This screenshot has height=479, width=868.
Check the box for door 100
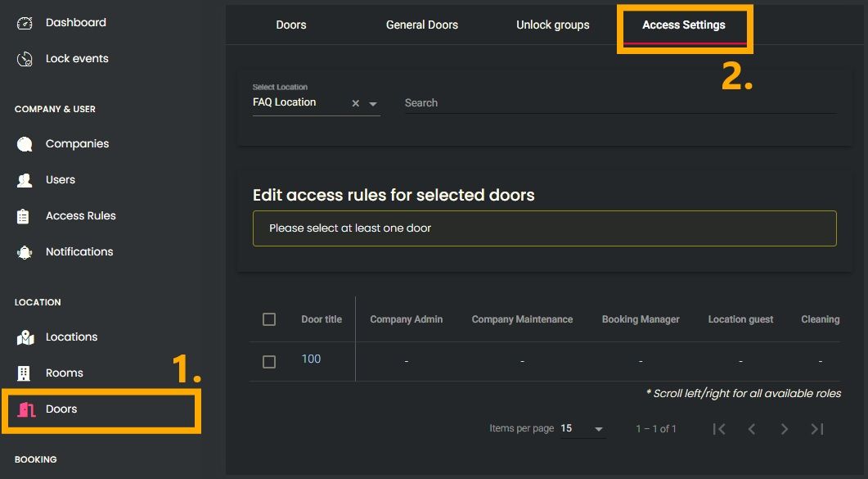coord(269,361)
